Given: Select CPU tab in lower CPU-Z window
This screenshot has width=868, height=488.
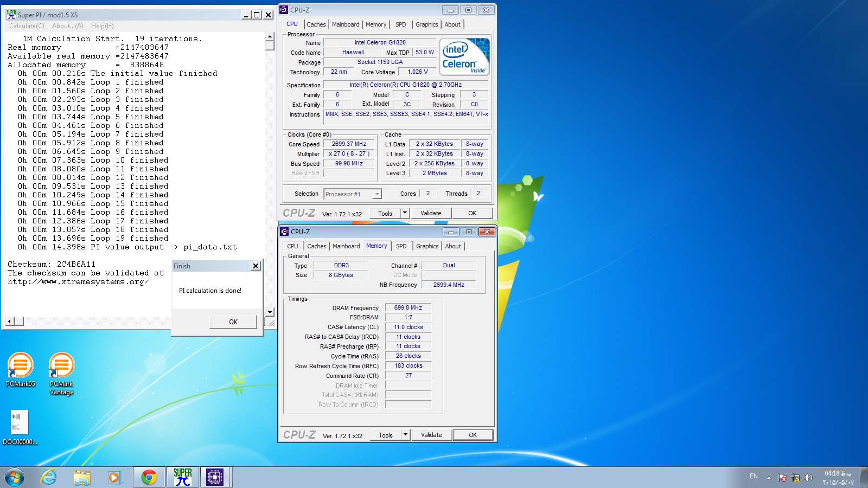Looking at the screenshot, I should (293, 246).
